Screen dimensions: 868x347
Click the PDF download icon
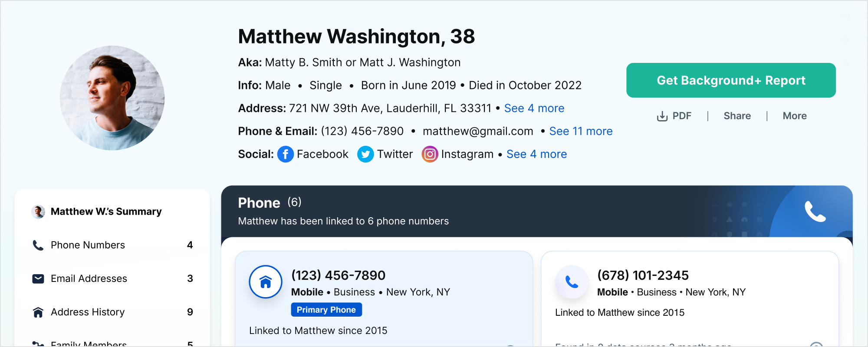pos(662,116)
